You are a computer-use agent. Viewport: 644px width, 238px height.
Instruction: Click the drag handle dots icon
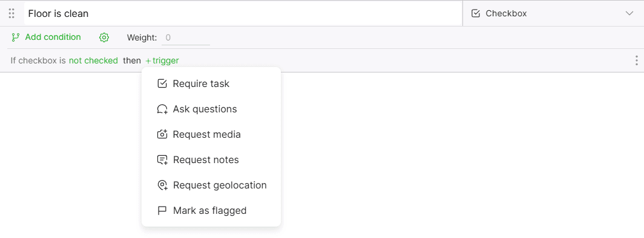(x=11, y=13)
